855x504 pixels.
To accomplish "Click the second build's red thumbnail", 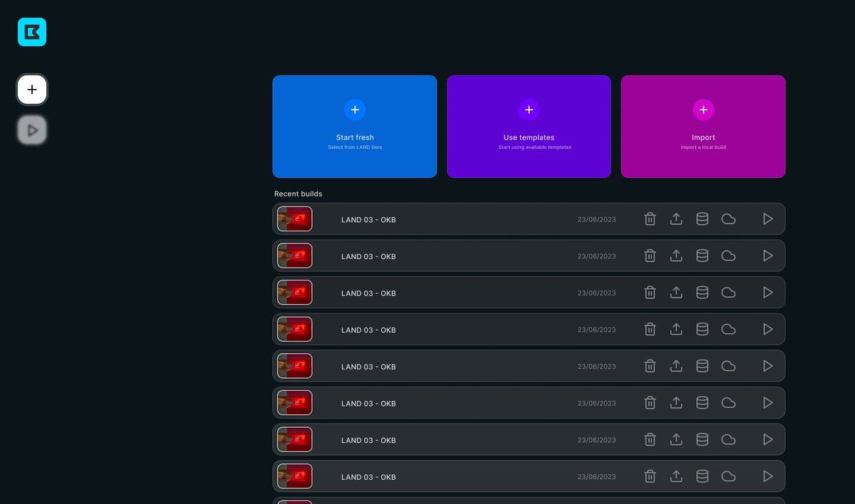I will click(x=294, y=256).
